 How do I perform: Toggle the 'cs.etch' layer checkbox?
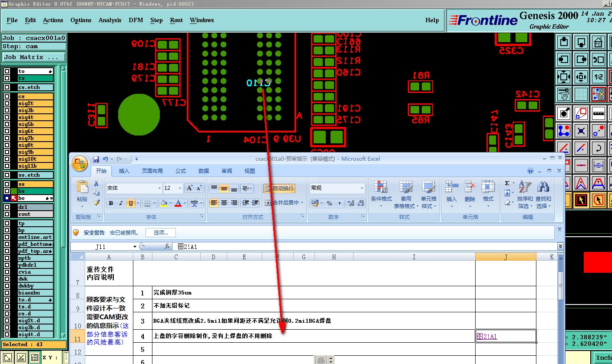pos(7,87)
